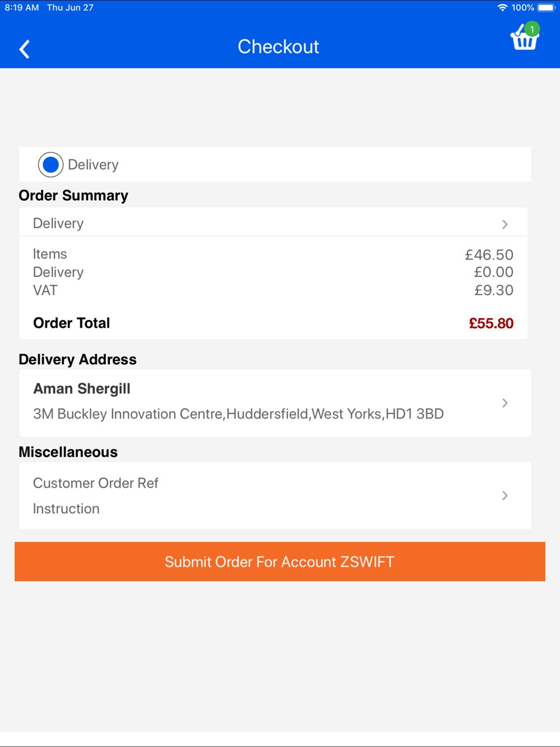Tap the Checkout header title

click(x=278, y=46)
